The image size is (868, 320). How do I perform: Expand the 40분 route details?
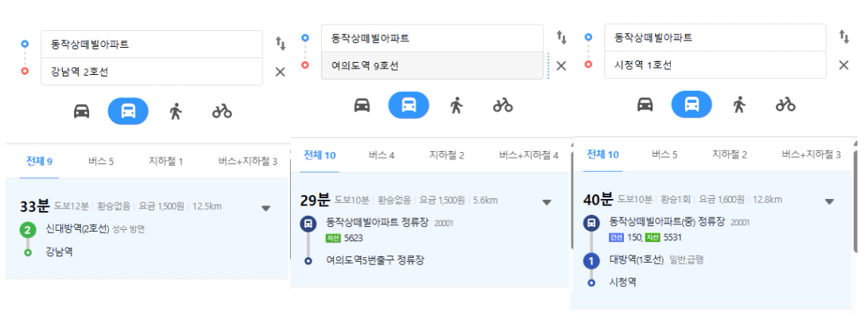pyautogui.click(x=829, y=201)
